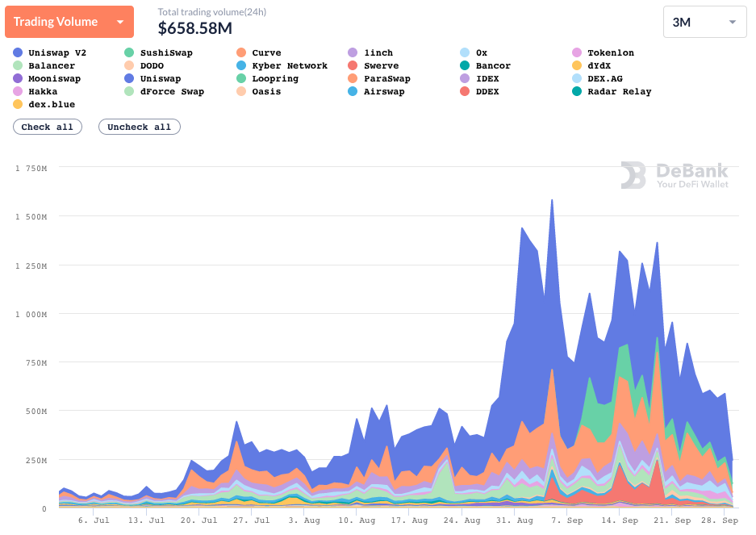This screenshot has height=535, width=756.
Task: Click the DDEX legend dot icon
Action: [465, 91]
